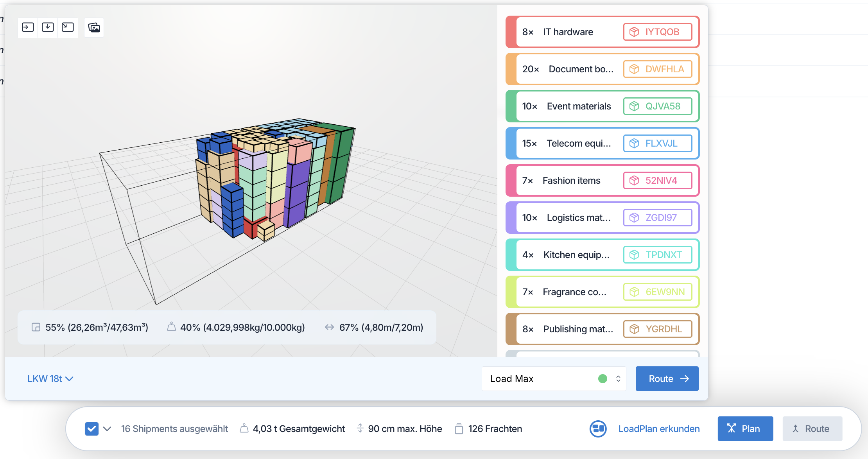Click the orange Document boxes color strip
The image size is (868, 459).
pyautogui.click(x=511, y=69)
